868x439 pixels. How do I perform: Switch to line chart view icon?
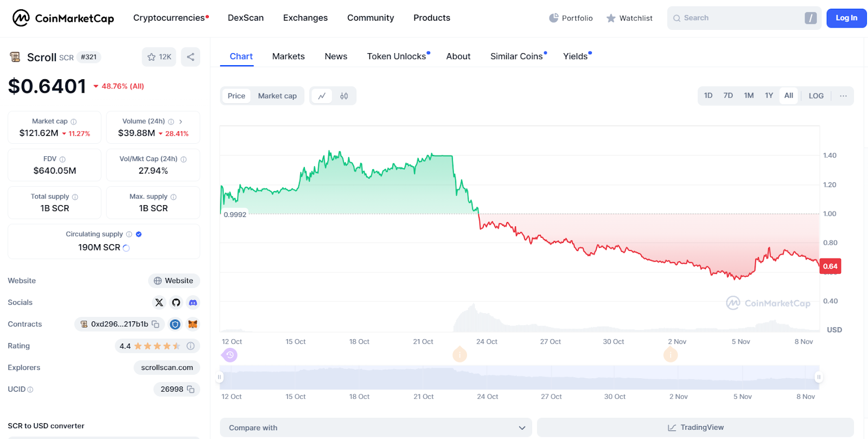click(x=322, y=96)
